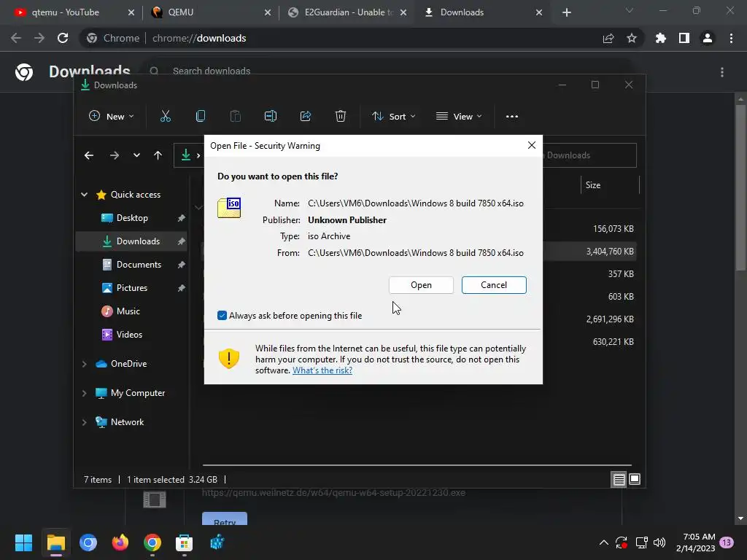Open Google Chrome taskbar icon
The height and width of the screenshot is (560, 747).
[x=152, y=542]
